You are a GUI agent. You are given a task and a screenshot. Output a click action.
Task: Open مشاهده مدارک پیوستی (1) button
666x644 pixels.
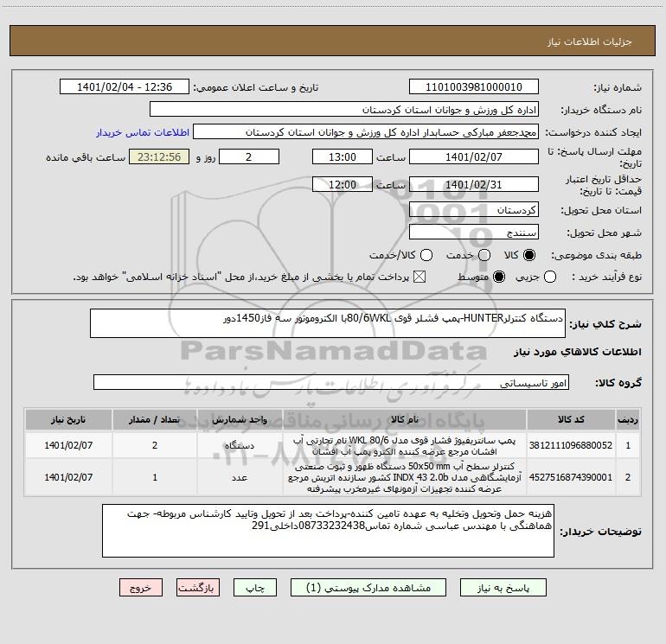pyautogui.click(x=368, y=588)
